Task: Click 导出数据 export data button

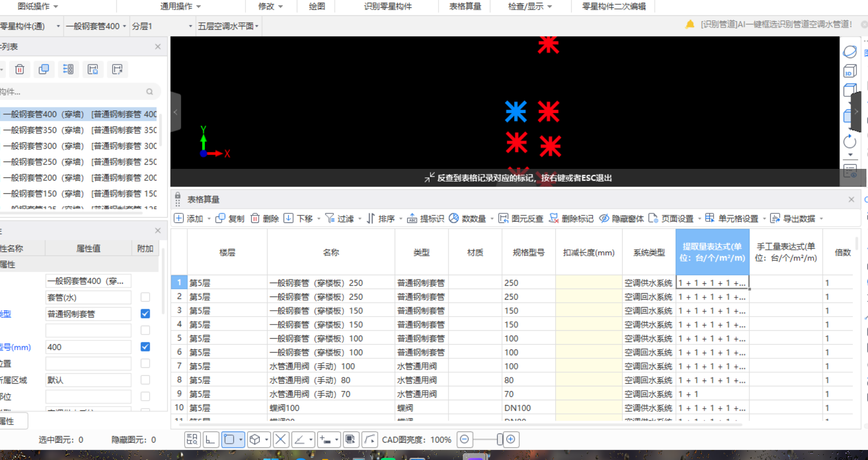Action: tap(792, 218)
